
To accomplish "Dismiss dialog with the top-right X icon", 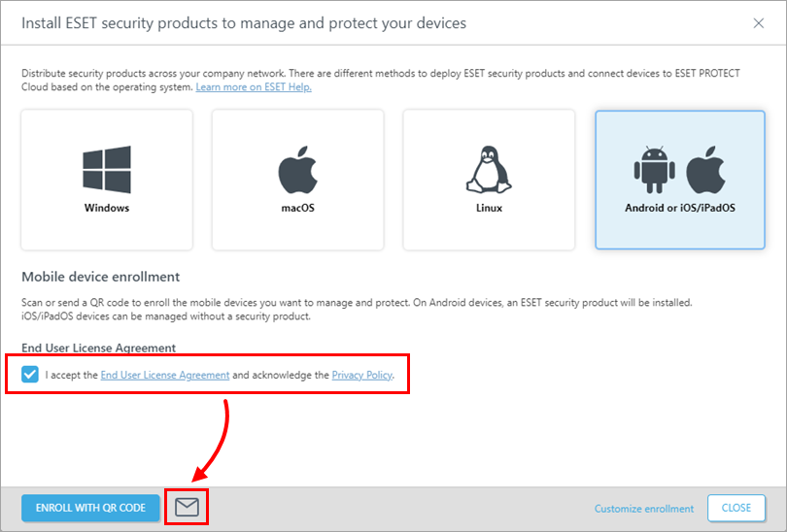I will pos(758,22).
